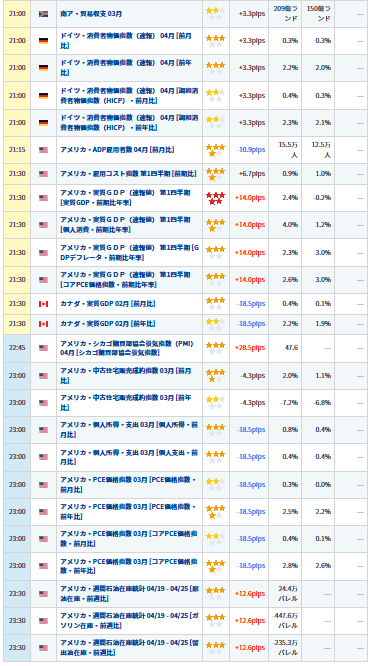Open アメリカ・雇用コスト指数 第1四半期 link
Screen dimensions: 369x666
click(128, 174)
